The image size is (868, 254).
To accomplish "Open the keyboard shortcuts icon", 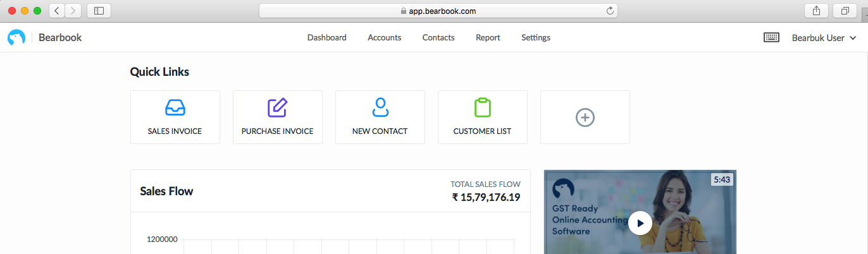I will (771, 38).
